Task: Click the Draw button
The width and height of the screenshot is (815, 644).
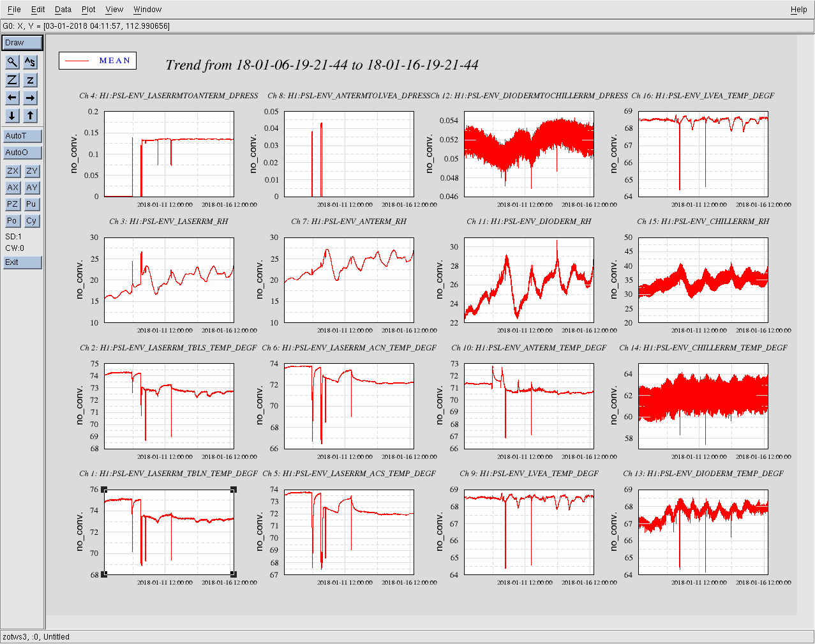Action: coord(22,43)
